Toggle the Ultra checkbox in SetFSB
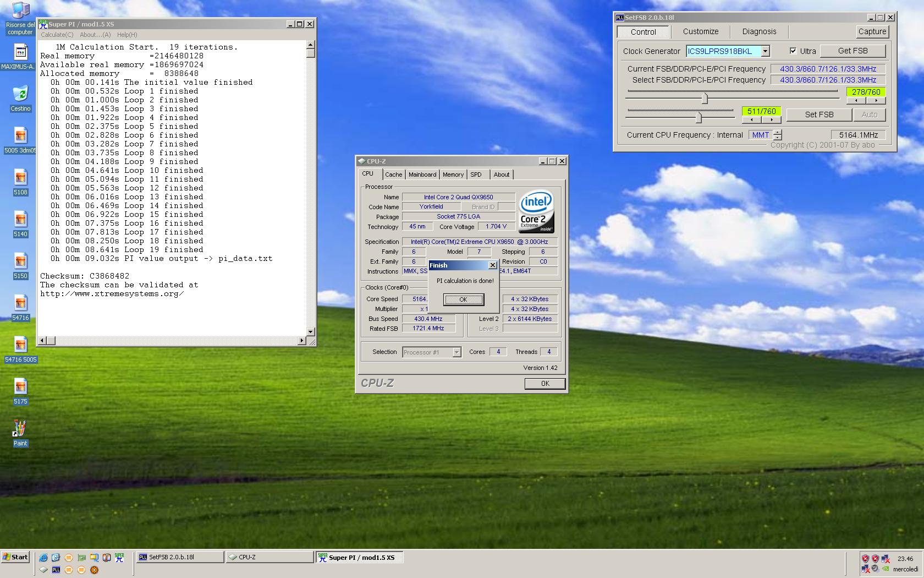The height and width of the screenshot is (578, 924). pyautogui.click(x=793, y=51)
